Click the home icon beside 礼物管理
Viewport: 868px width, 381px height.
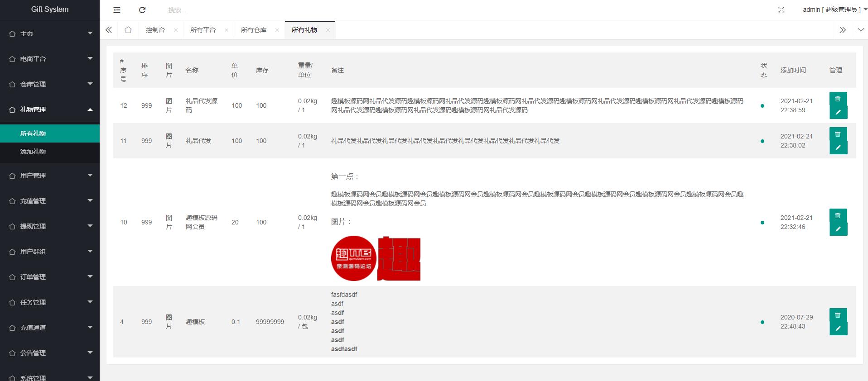pyautogui.click(x=12, y=110)
